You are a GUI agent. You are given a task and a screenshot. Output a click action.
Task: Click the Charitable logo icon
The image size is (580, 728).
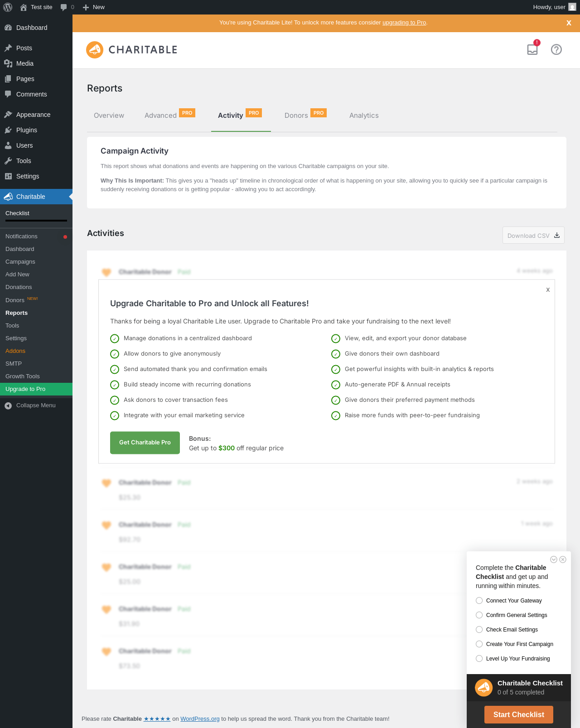(x=95, y=50)
